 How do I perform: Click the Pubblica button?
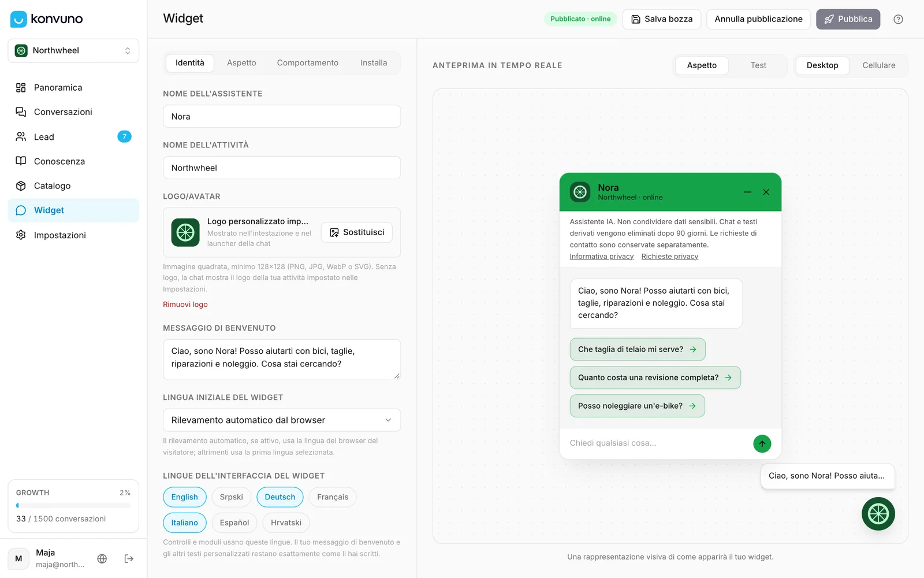[848, 19]
